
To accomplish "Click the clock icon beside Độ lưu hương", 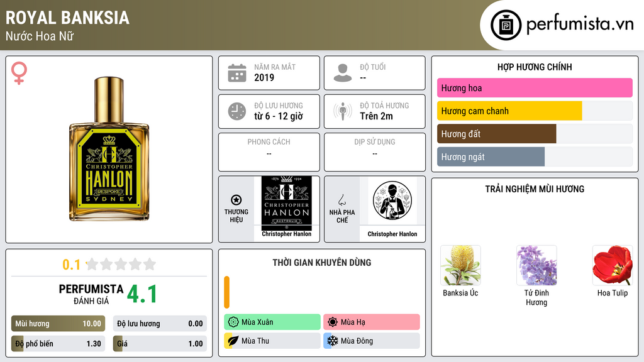I will coord(237,111).
